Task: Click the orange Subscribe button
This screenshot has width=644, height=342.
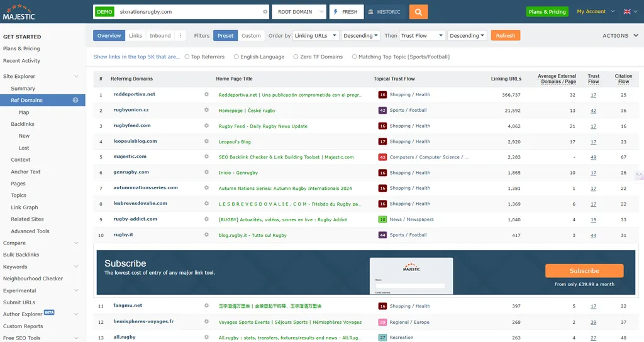Action: (x=584, y=271)
